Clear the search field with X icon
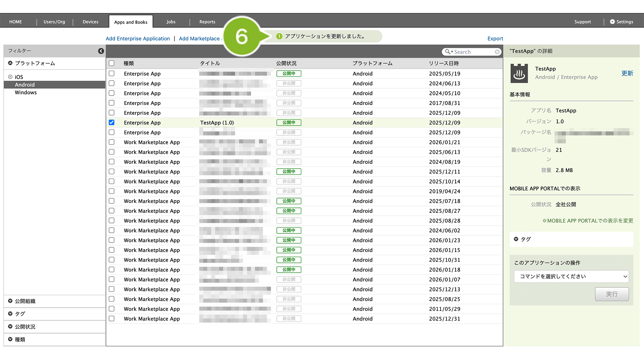The image size is (644, 362). (x=497, y=52)
